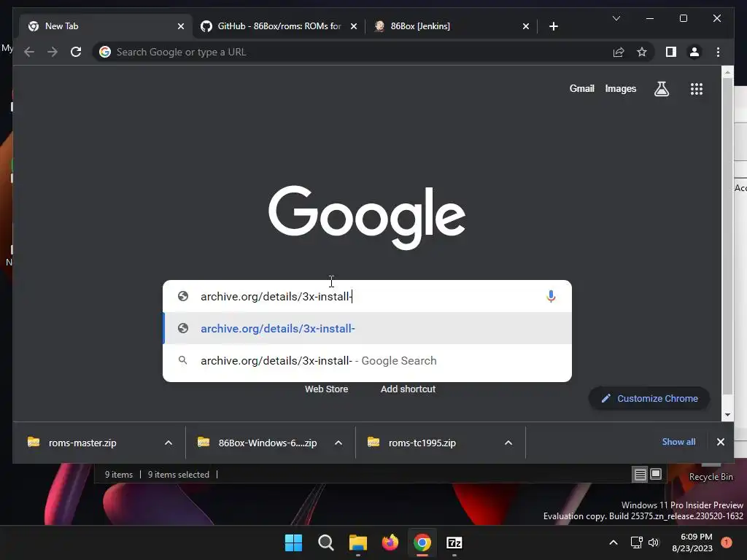
Task: Switch Explorer window to details view
Action: pyautogui.click(x=640, y=474)
